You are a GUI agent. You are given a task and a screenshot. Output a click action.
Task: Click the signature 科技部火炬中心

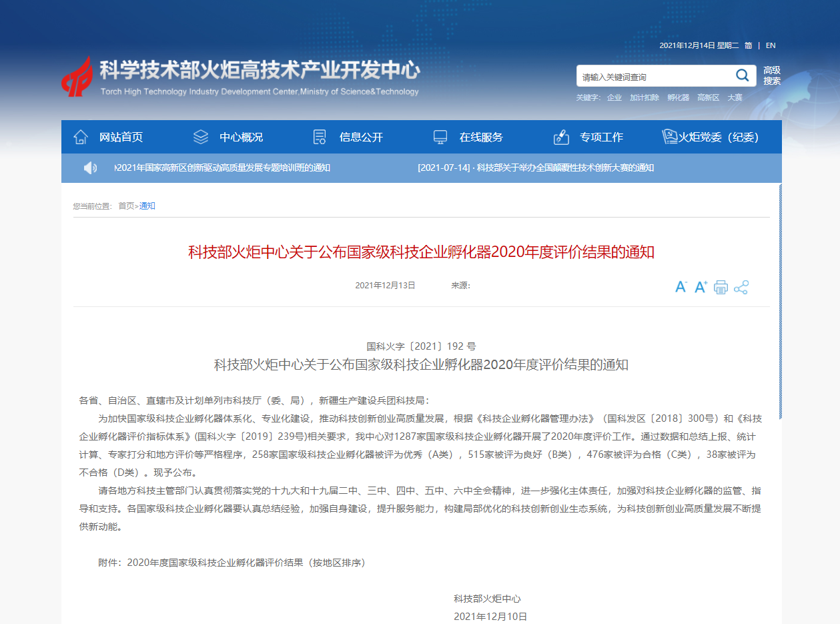tap(487, 599)
